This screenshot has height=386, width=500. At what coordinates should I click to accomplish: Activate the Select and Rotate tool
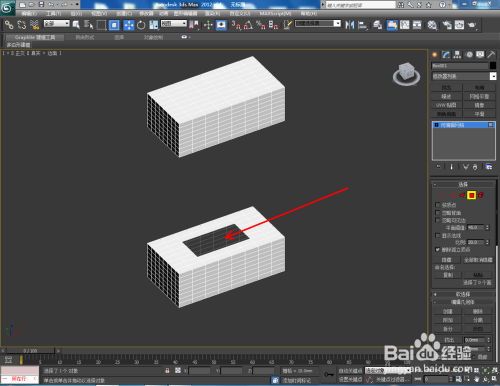point(141,25)
